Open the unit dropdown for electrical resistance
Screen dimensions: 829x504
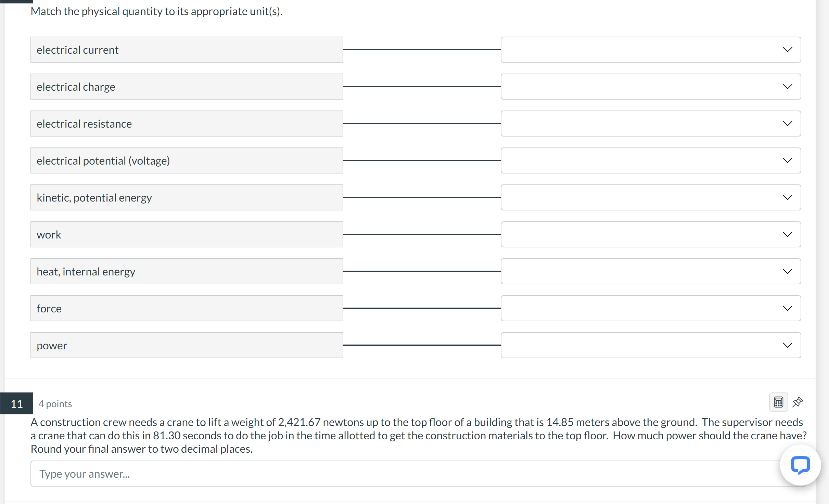click(x=787, y=124)
